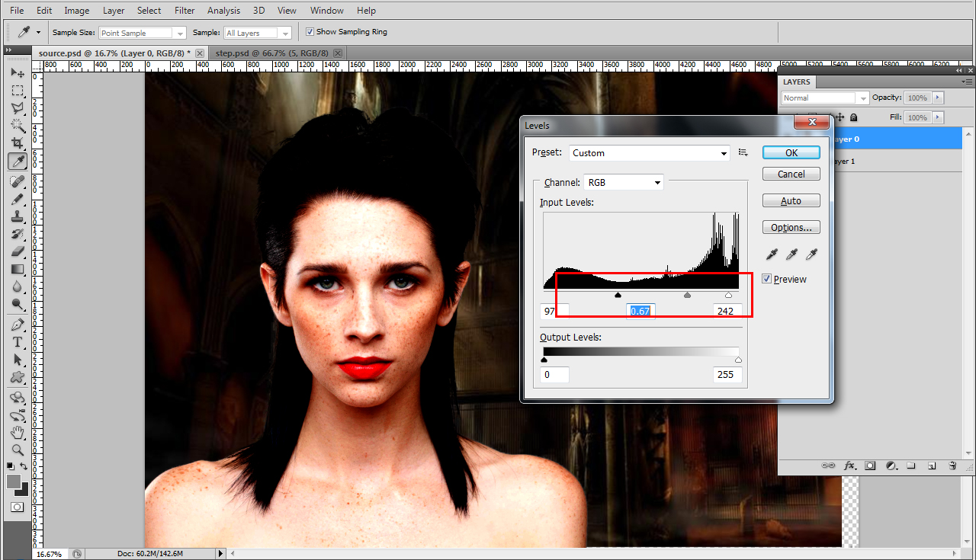
Task: Click the input shadow black slider
Action: coord(618,295)
